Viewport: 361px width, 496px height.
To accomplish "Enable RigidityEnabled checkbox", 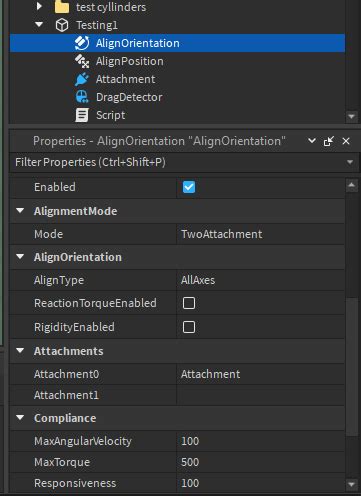I will 189,327.
